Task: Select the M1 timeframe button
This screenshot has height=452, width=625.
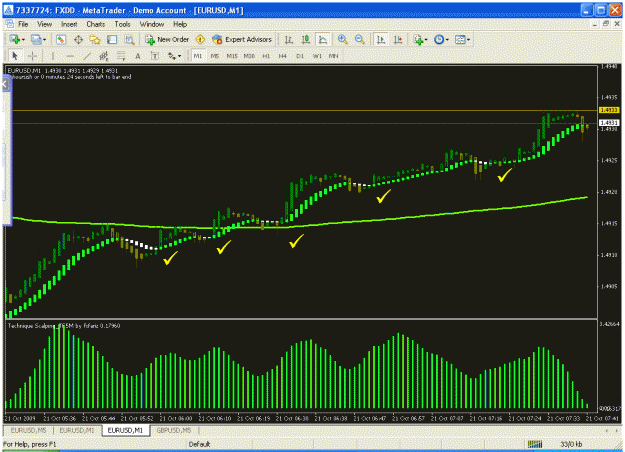Action: 198,56
